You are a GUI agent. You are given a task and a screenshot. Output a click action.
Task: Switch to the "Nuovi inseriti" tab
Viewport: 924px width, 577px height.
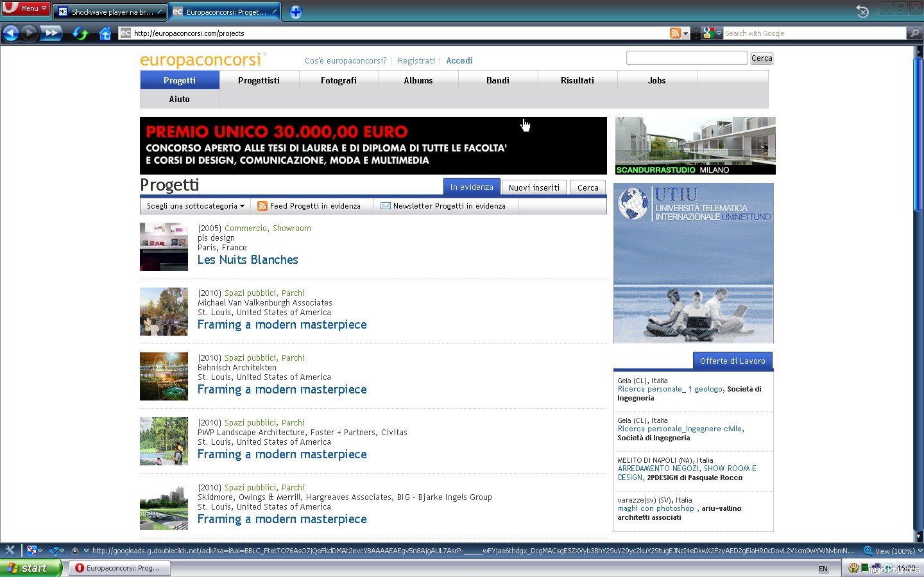(x=534, y=187)
